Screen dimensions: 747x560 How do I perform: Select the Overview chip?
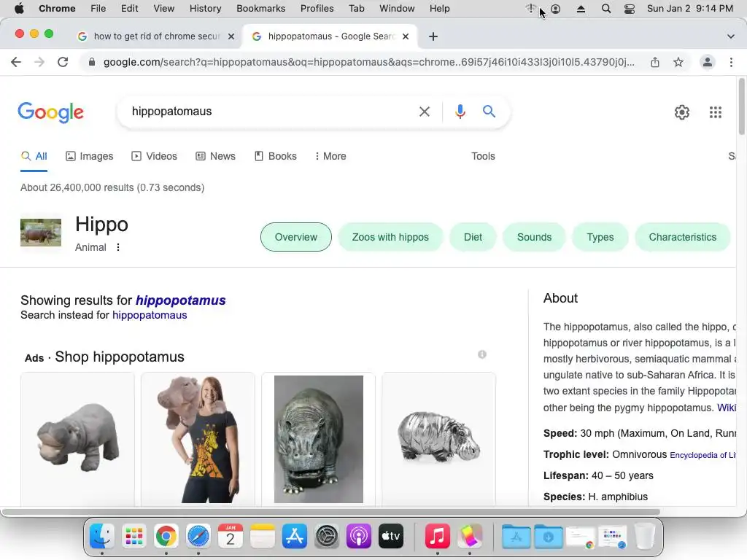tap(296, 237)
